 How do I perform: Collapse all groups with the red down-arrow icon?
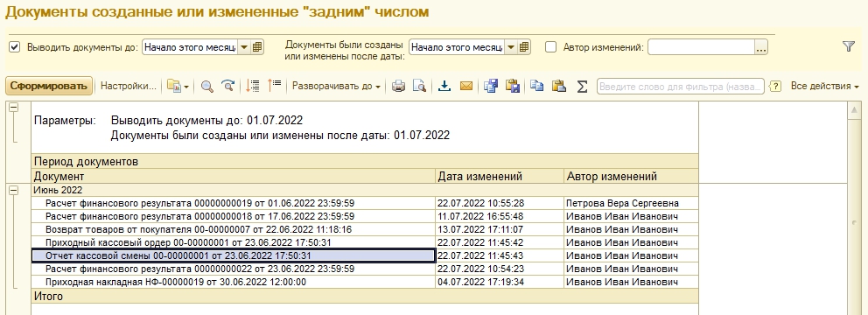(x=252, y=86)
